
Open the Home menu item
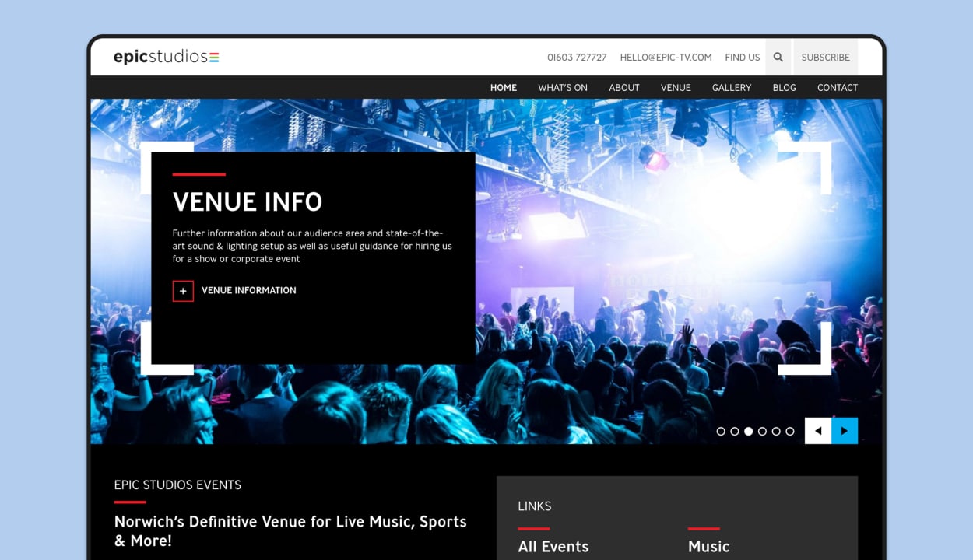point(504,88)
